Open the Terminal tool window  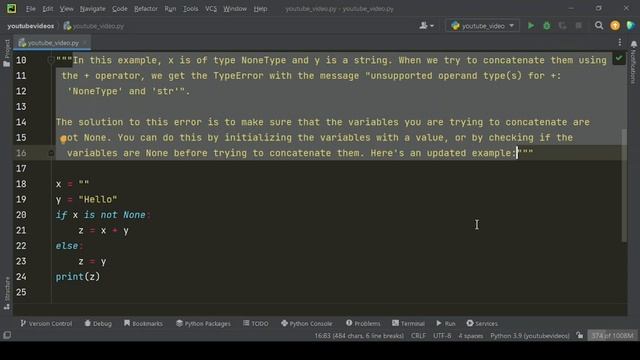pos(408,323)
